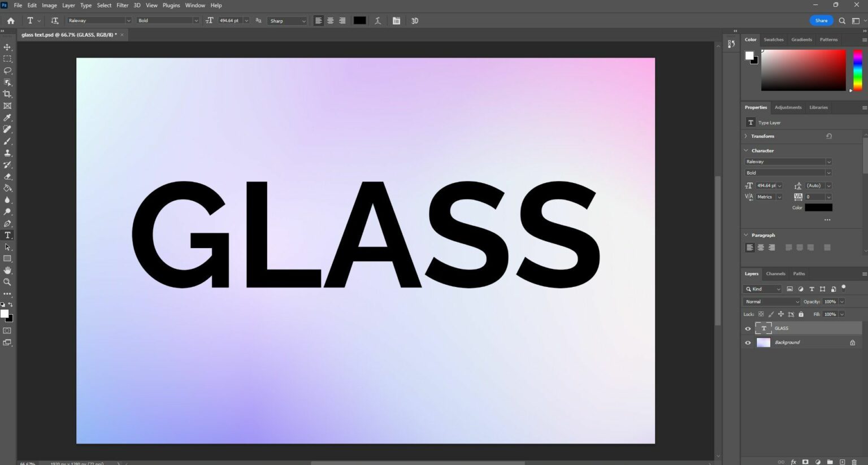Viewport: 868px width, 465px height.
Task: Open 3D text settings from the options bar
Action: coord(415,20)
